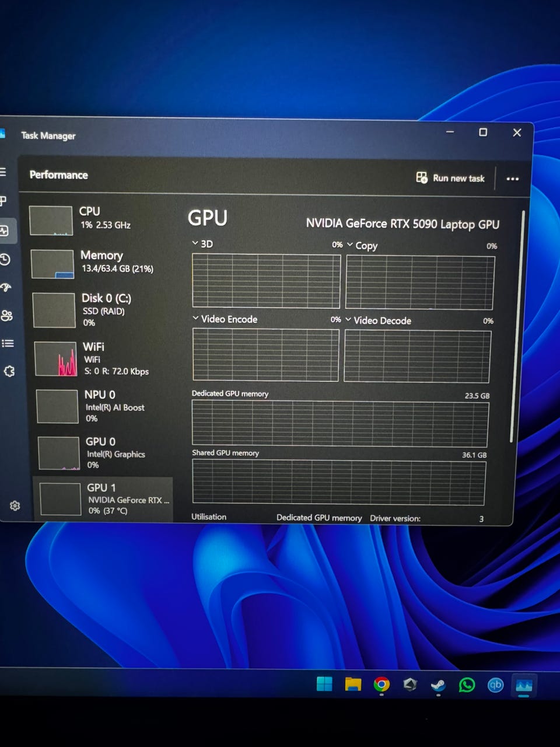560x747 pixels.
Task: Select the Performance page sidebar icon
Action: point(5,231)
